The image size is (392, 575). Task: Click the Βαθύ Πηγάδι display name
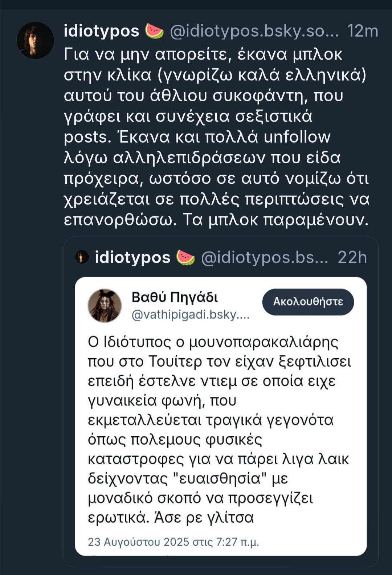(175, 297)
